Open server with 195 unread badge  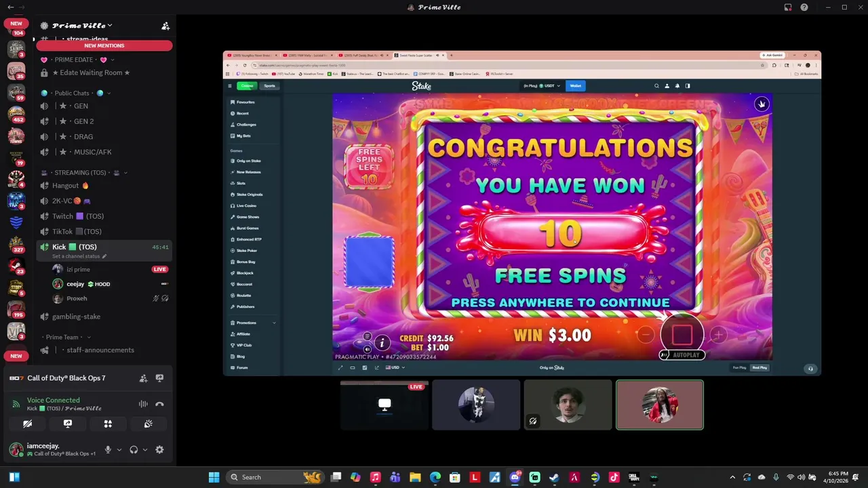[16, 310]
